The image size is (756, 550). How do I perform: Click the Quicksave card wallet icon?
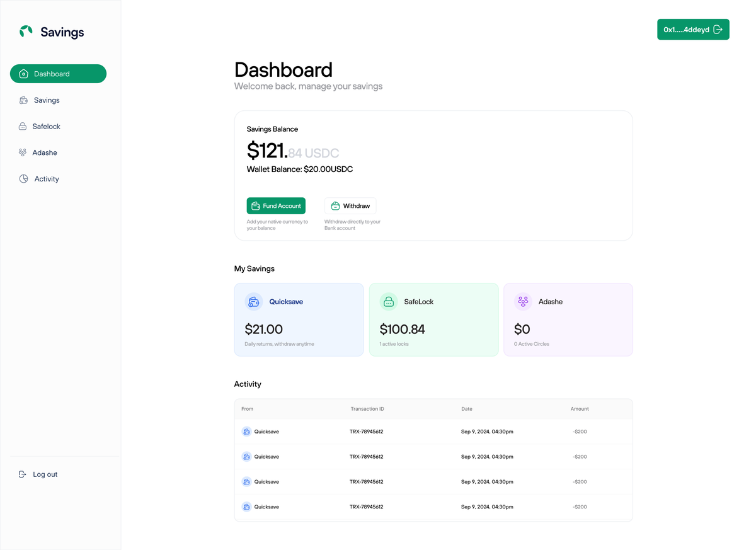pyautogui.click(x=254, y=302)
